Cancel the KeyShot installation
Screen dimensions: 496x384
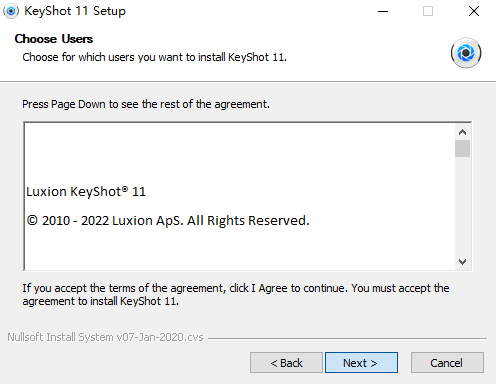click(447, 363)
